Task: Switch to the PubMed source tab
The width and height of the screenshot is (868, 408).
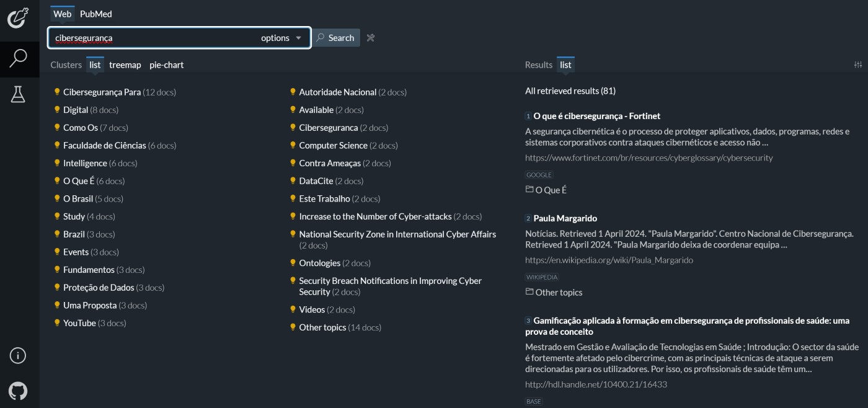Action: point(95,14)
